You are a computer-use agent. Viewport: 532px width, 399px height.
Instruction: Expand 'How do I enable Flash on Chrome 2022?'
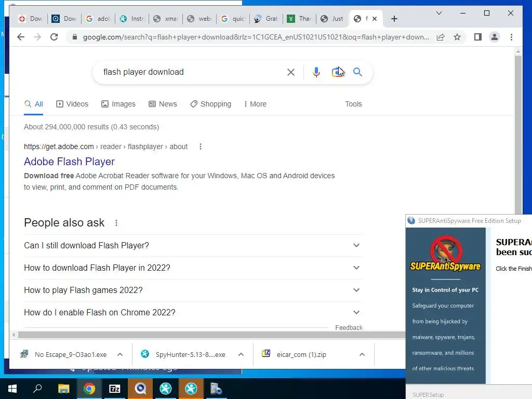193,312
